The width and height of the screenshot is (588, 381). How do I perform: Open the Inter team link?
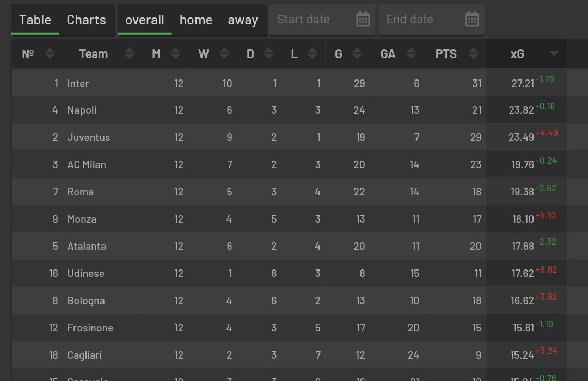point(78,83)
